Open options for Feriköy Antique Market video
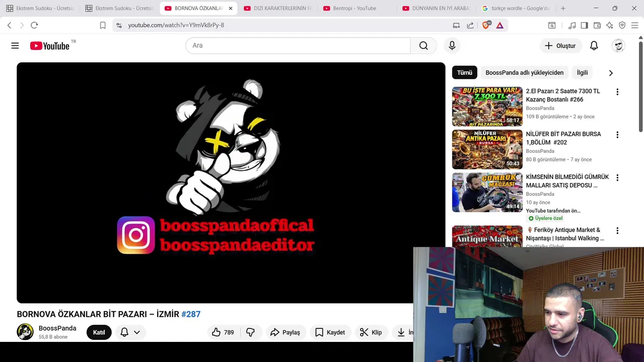The image size is (644, 362). (x=617, y=230)
